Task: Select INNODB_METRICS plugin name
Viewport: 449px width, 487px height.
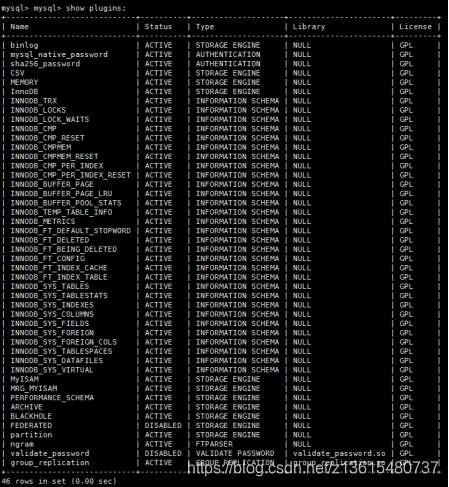Action: pyautogui.click(x=43, y=221)
